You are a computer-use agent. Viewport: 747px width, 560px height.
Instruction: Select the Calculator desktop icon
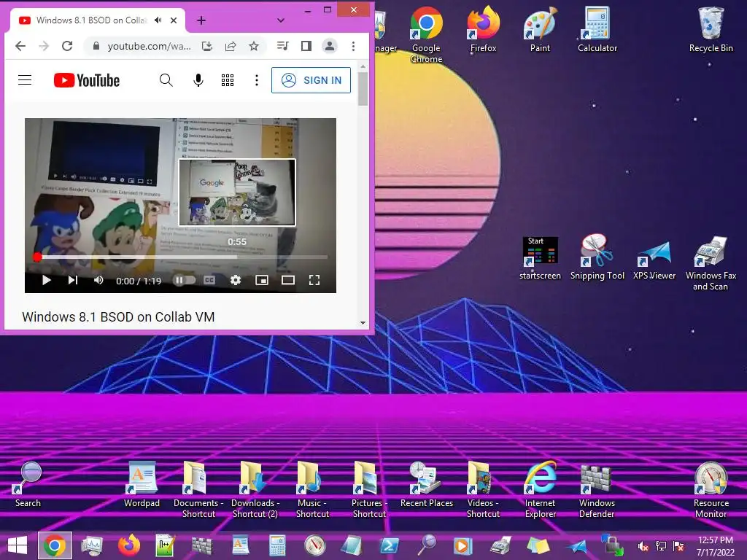[x=597, y=29]
